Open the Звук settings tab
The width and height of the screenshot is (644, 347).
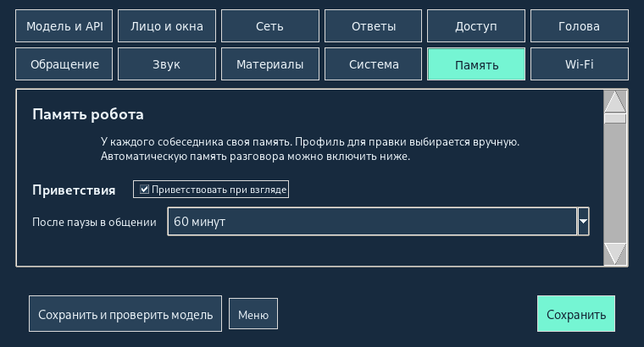pos(167,64)
